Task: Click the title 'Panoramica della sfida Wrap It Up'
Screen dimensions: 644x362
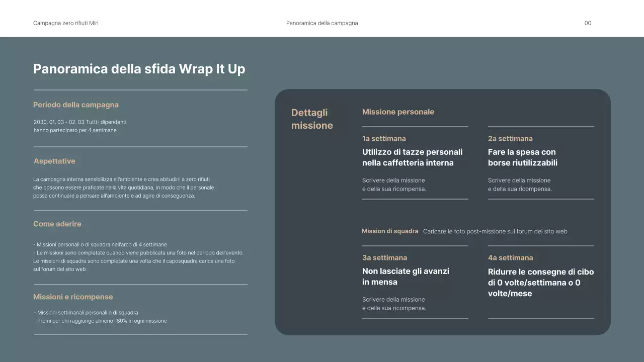Action: 139,69
